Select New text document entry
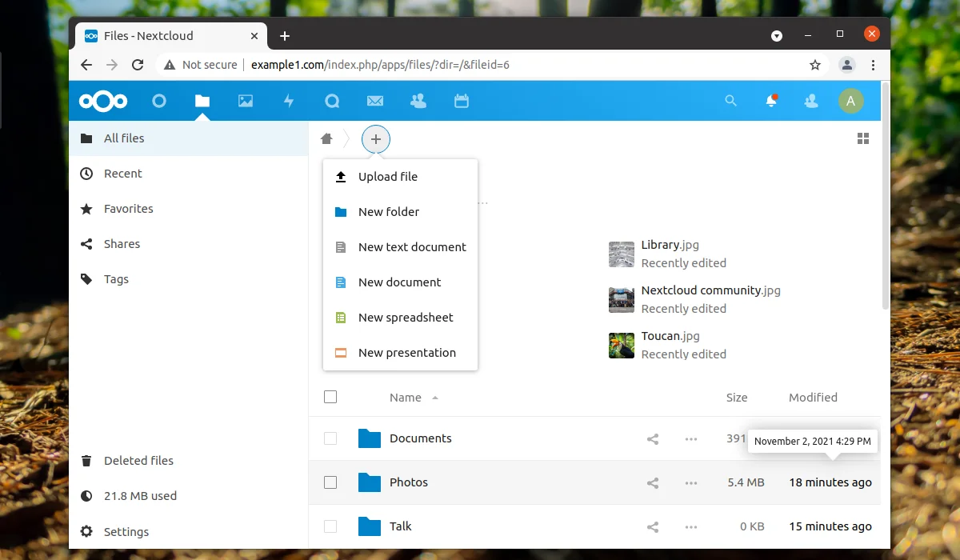 [400, 247]
